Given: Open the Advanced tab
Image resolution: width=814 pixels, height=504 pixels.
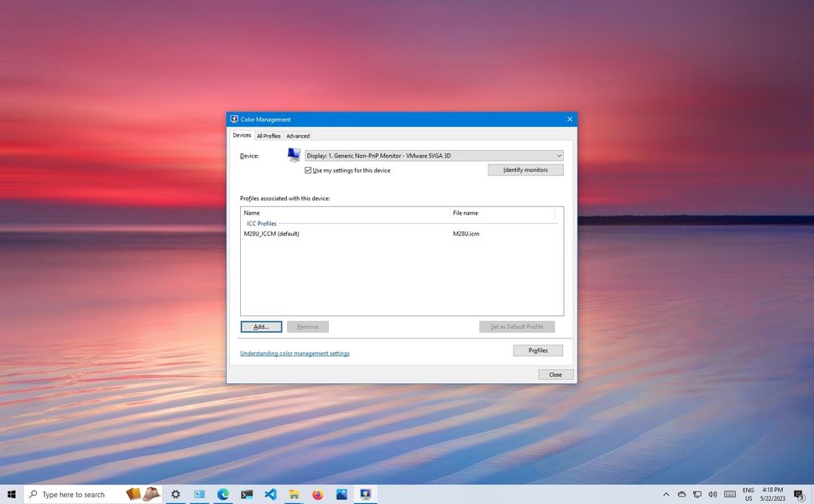Looking at the screenshot, I should point(298,135).
